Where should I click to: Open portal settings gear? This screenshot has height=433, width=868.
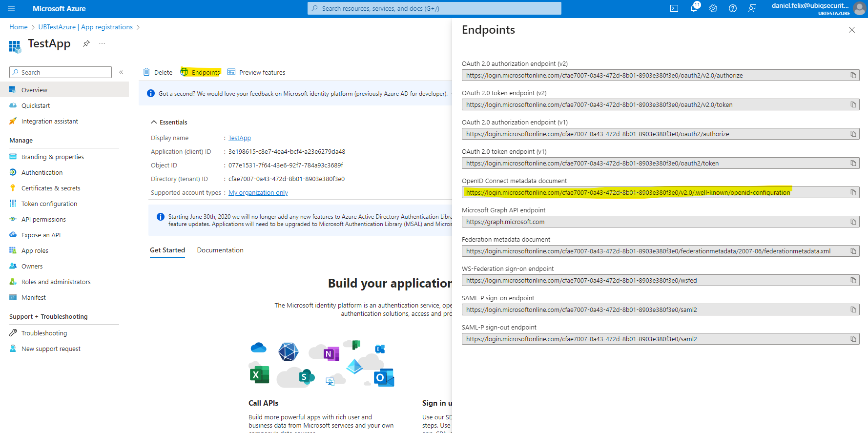(x=713, y=8)
